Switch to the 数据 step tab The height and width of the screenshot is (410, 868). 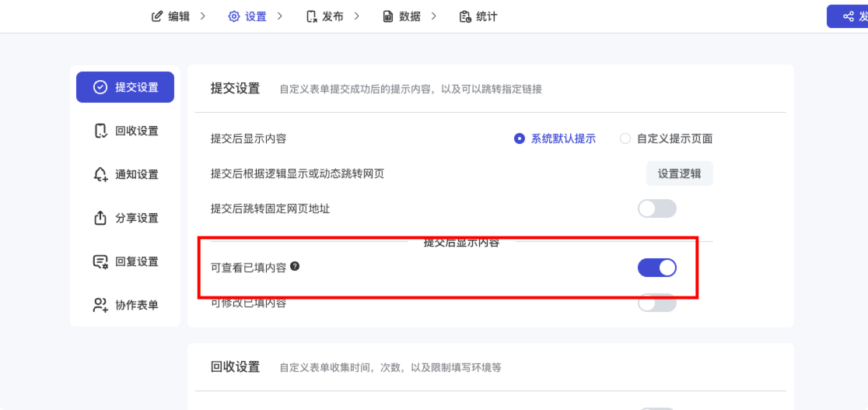tap(402, 16)
